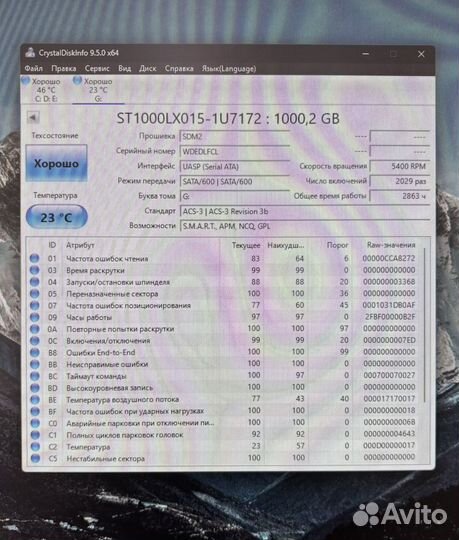459x540 pixels.
Task: Minimize the CrystalDiskInfo window
Action: (366, 54)
